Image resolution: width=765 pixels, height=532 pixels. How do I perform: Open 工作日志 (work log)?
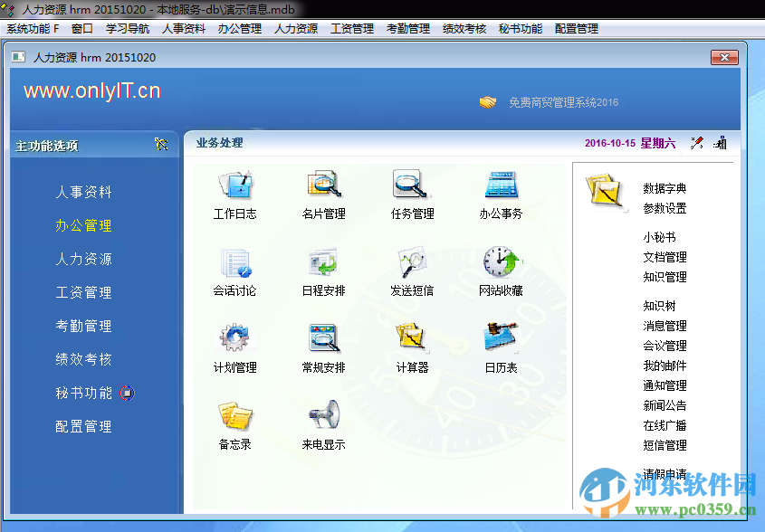[x=234, y=193]
